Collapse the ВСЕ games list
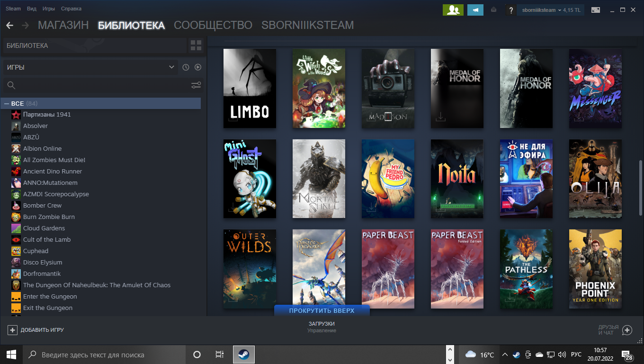Image resolution: width=644 pixels, height=364 pixels. tap(7, 103)
